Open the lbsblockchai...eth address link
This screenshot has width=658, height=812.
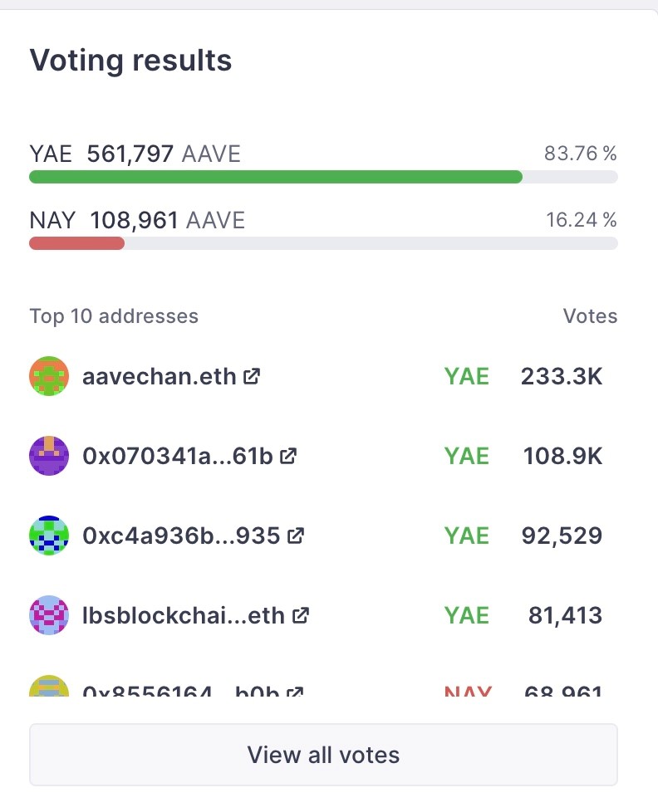click(x=184, y=616)
